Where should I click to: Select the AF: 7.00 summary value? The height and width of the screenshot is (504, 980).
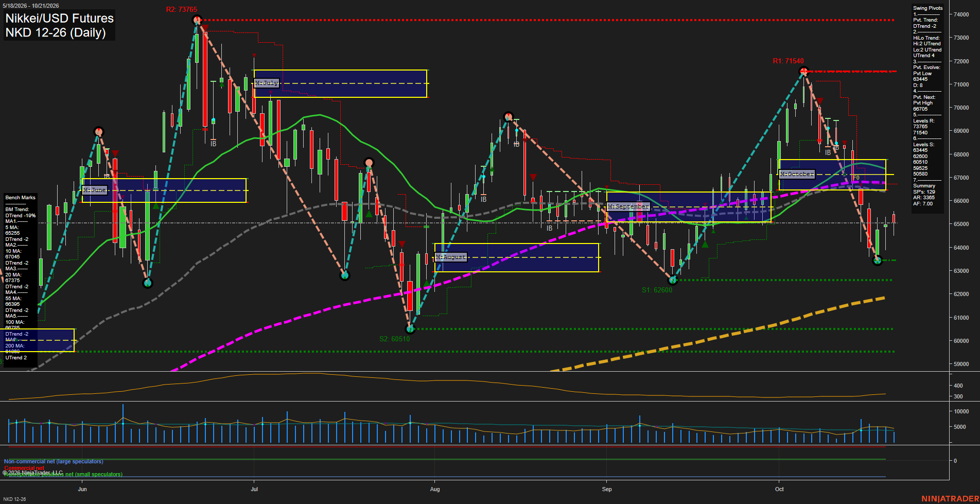point(923,204)
